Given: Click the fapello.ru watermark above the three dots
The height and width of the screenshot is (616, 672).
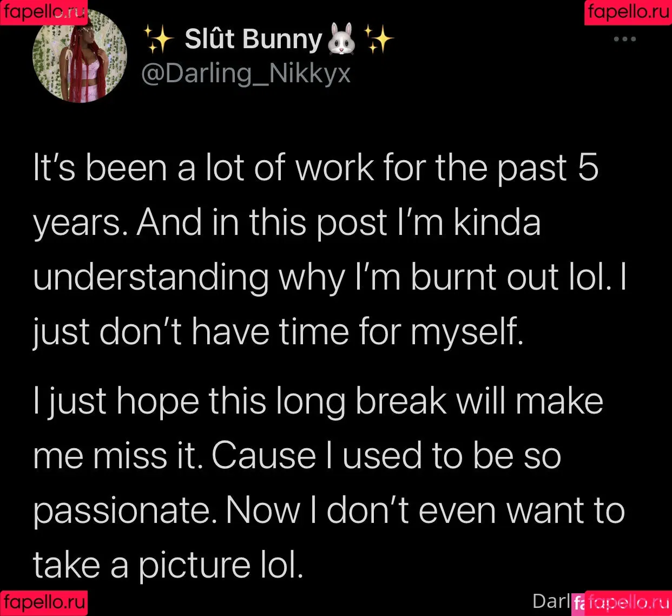Looking at the screenshot, I should pyautogui.click(x=628, y=12).
